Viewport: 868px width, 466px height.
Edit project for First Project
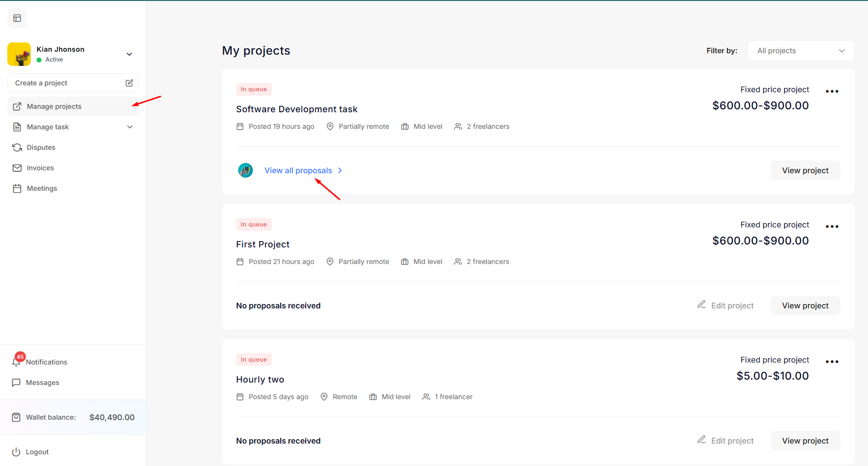725,305
